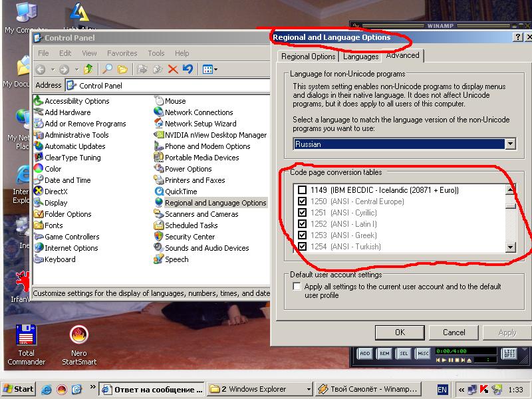This screenshot has width=532, height=399.
Task: Open Add or Remove Programs
Action: pos(80,124)
